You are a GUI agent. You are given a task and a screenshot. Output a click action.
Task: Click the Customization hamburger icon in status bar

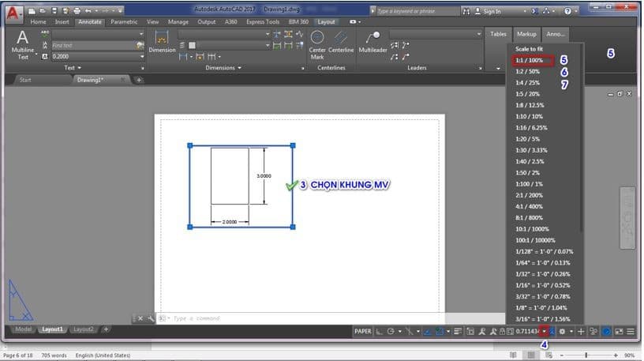(631, 332)
